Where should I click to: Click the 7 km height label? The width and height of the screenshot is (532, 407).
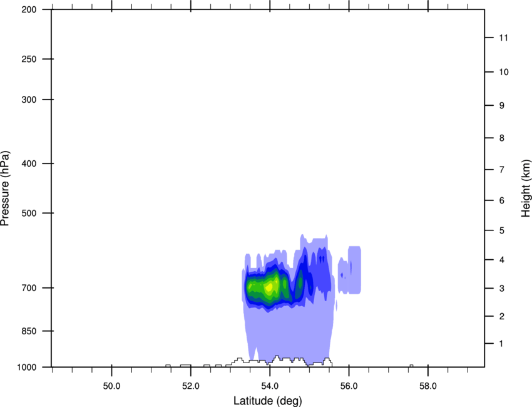click(501, 170)
